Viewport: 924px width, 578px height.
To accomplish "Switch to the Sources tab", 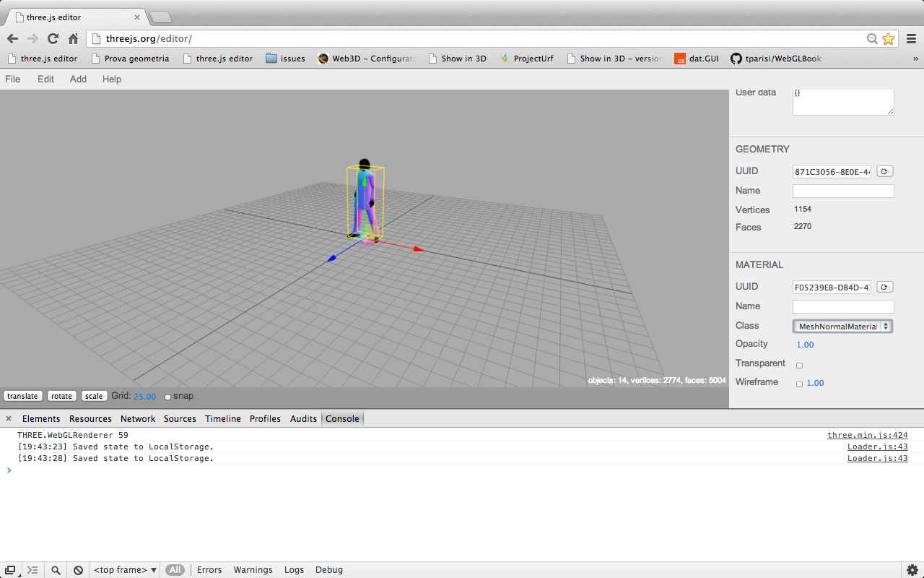I will coord(180,418).
